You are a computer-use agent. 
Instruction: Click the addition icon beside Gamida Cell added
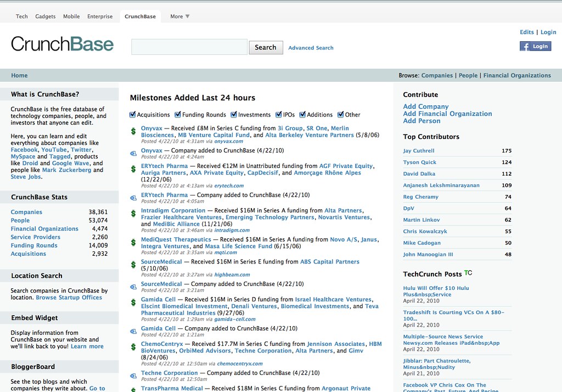coord(133,332)
